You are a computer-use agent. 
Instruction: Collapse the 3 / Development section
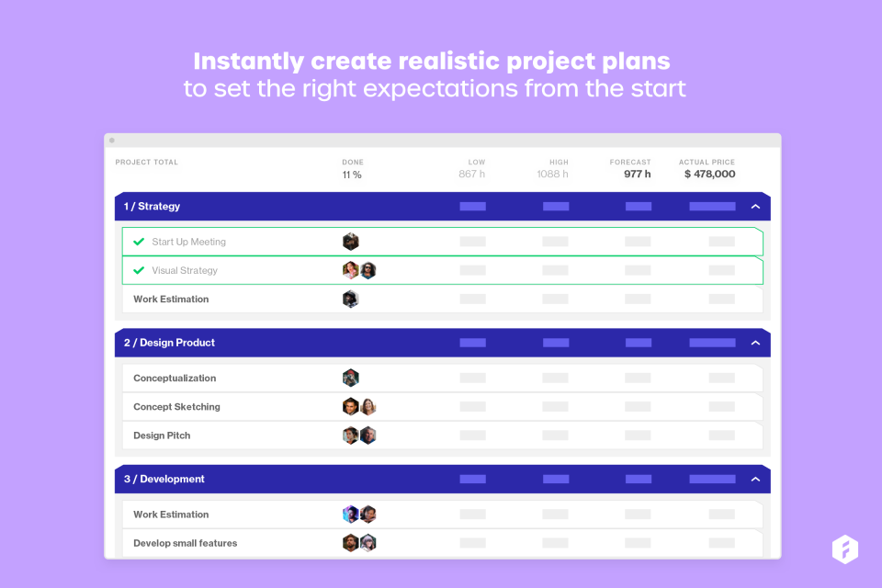(x=755, y=479)
